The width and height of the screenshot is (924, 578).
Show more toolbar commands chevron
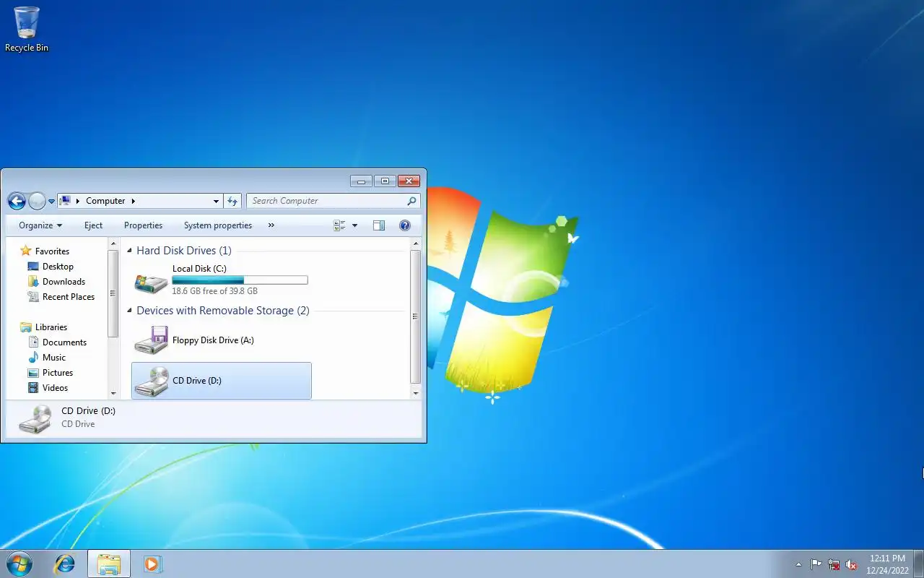(x=271, y=225)
